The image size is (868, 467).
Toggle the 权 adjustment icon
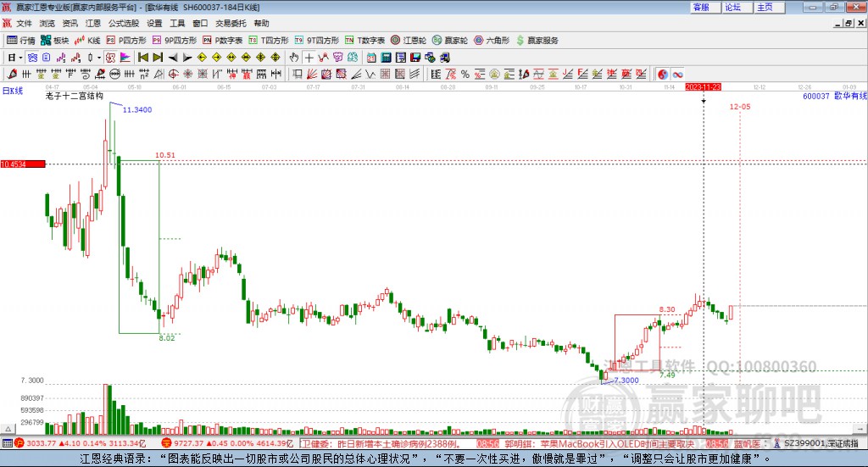coord(111,58)
